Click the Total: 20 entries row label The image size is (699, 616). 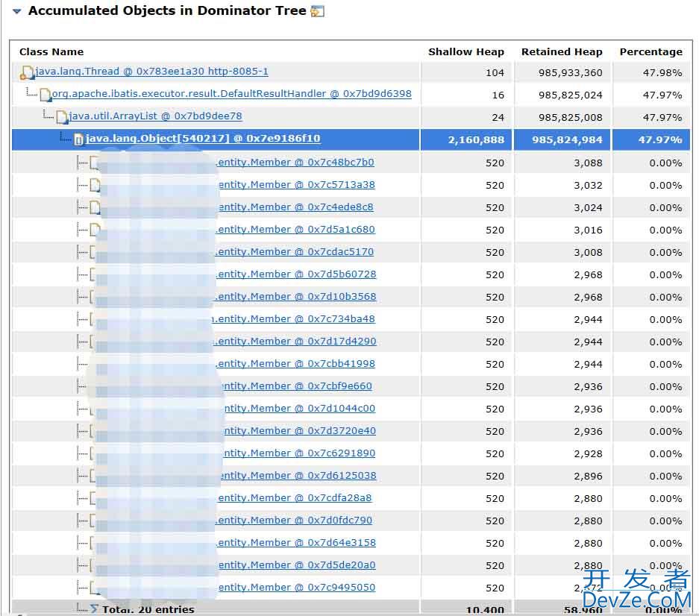(148, 609)
